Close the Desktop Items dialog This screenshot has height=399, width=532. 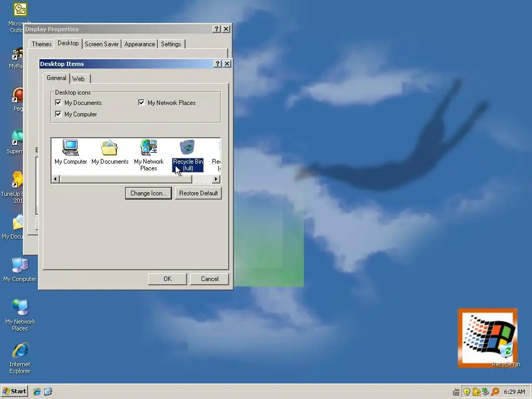tap(227, 64)
